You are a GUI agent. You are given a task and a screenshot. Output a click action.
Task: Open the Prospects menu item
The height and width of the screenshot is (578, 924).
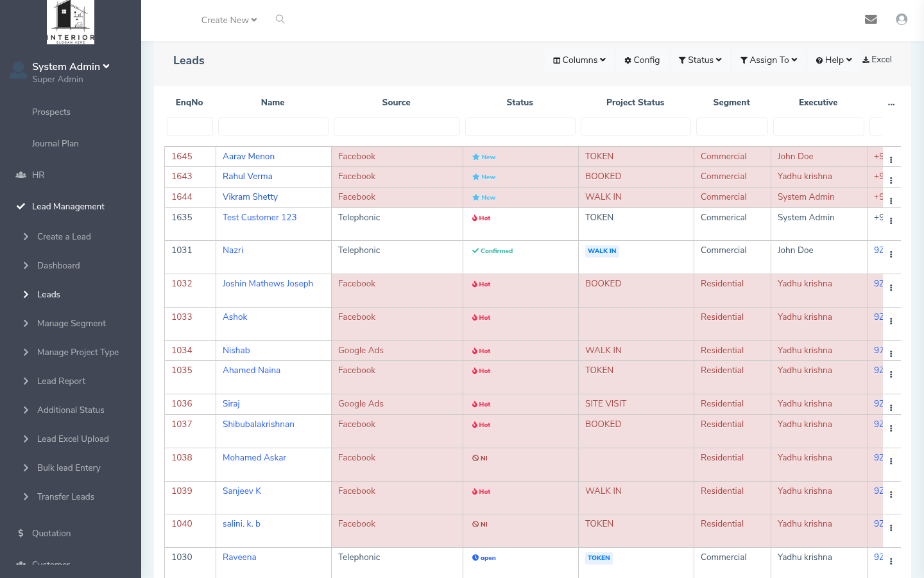[x=51, y=112]
